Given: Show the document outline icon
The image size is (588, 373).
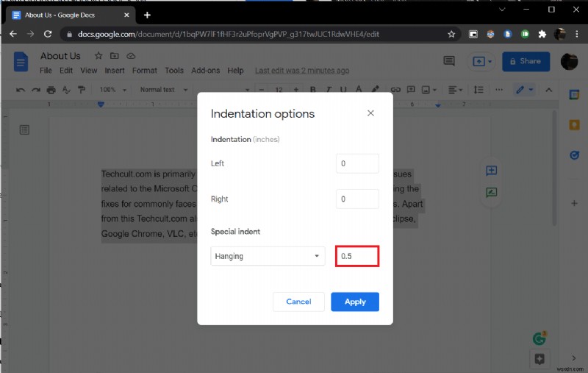Looking at the screenshot, I should tap(24, 129).
